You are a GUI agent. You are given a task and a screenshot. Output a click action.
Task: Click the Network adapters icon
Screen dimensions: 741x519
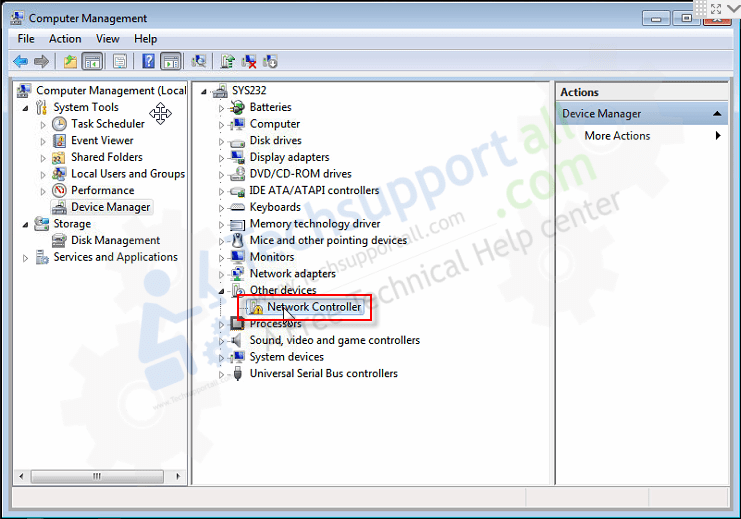[237, 274]
